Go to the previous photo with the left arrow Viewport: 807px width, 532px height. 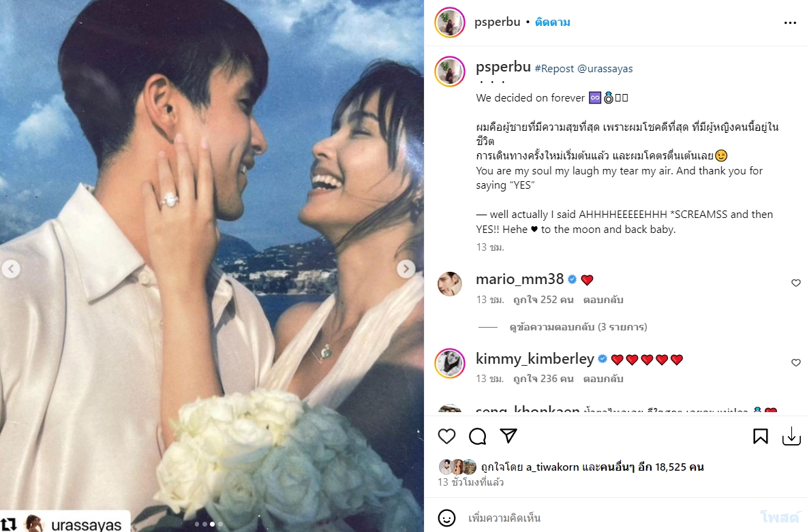(11, 268)
